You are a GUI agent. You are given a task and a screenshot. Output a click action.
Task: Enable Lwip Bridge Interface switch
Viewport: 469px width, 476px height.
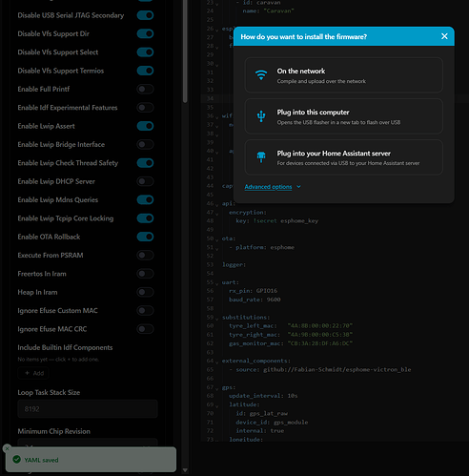coord(145,144)
